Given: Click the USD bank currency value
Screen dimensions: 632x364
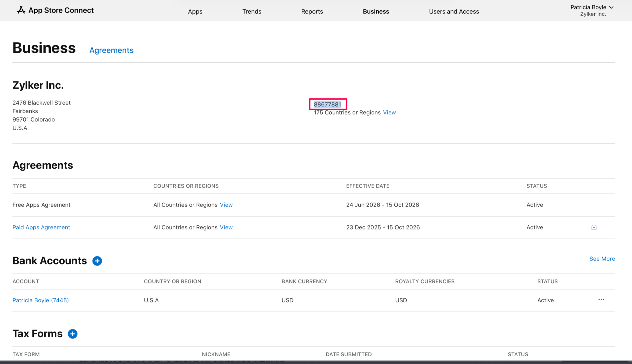Looking at the screenshot, I should click(287, 300).
